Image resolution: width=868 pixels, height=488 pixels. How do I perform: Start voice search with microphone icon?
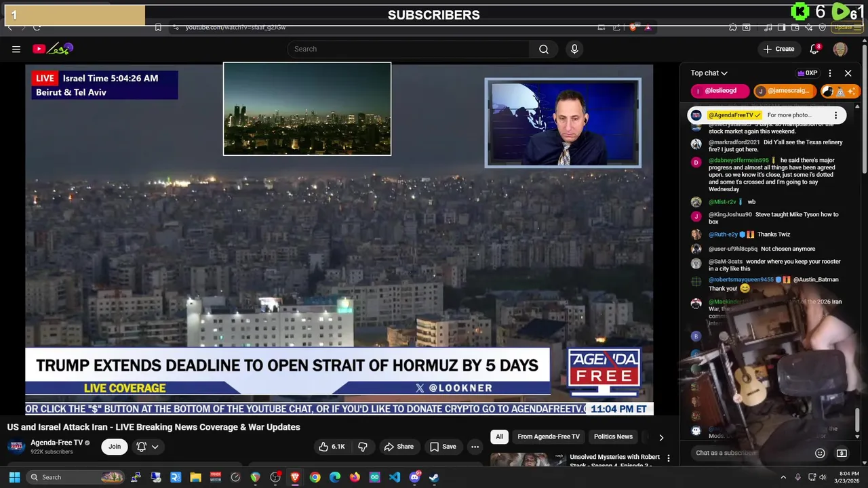pos(574,49)
